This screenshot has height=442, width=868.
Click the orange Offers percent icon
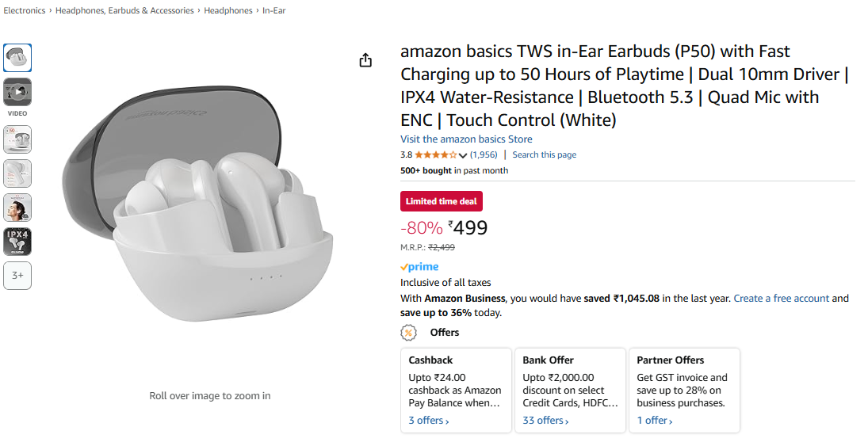408,333
